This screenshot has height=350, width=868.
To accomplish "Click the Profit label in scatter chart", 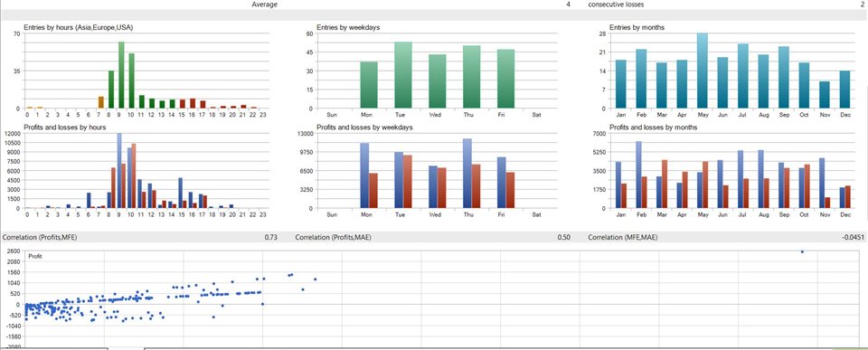I will pyautogui.click(x=35, y=257).
